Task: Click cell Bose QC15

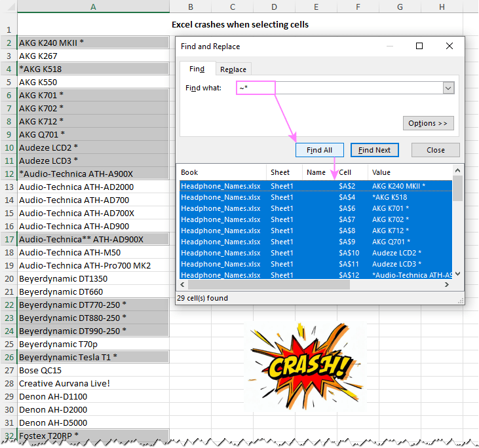Action: pyautogui.click(x=93, y=371)
